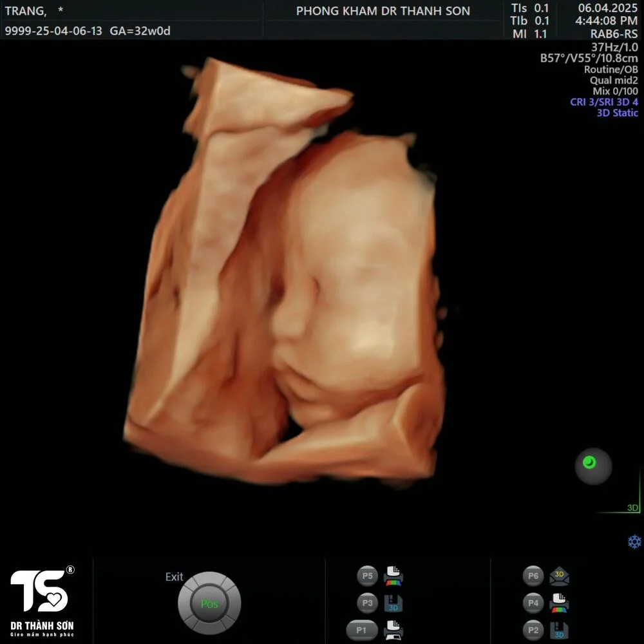
Task: Select the 3D disk icon beside P2
Action: (559, 630)
